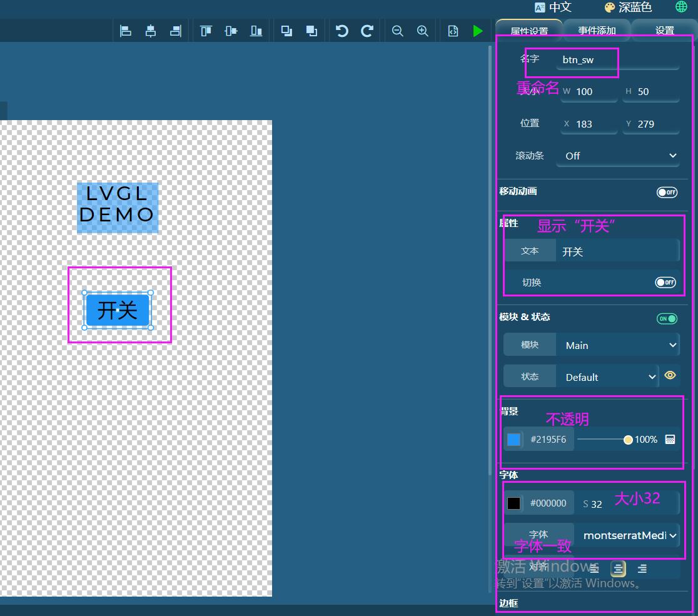This screenshot has width=698, height=616.
Task: Run the simulator with green play button
Action: tap(478, 31)
